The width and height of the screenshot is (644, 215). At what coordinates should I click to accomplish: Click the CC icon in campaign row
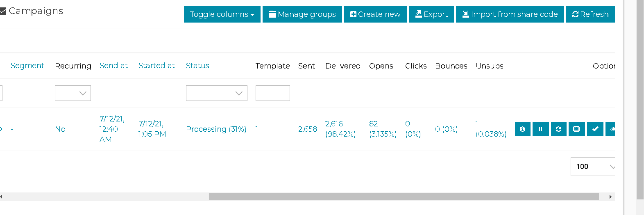(576, 129)
